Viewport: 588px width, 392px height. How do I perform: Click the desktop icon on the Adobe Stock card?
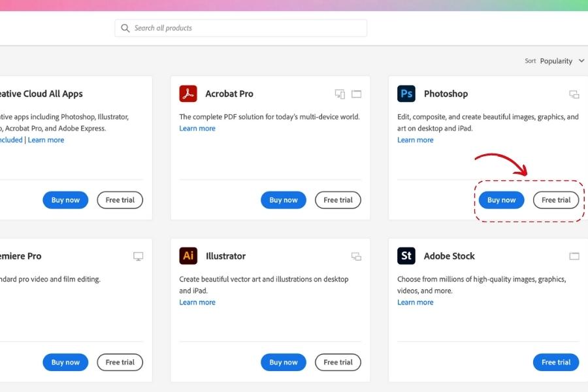click(574, 256)
